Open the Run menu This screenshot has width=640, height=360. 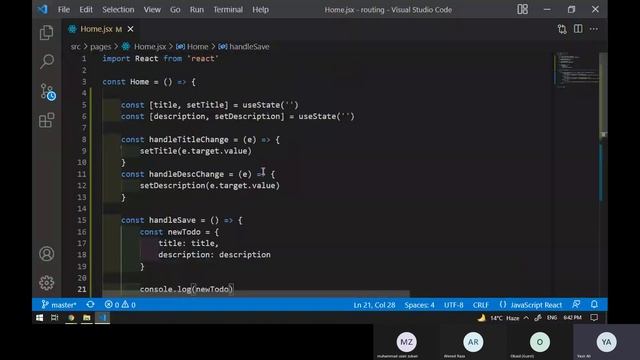[x=196, y=9]
